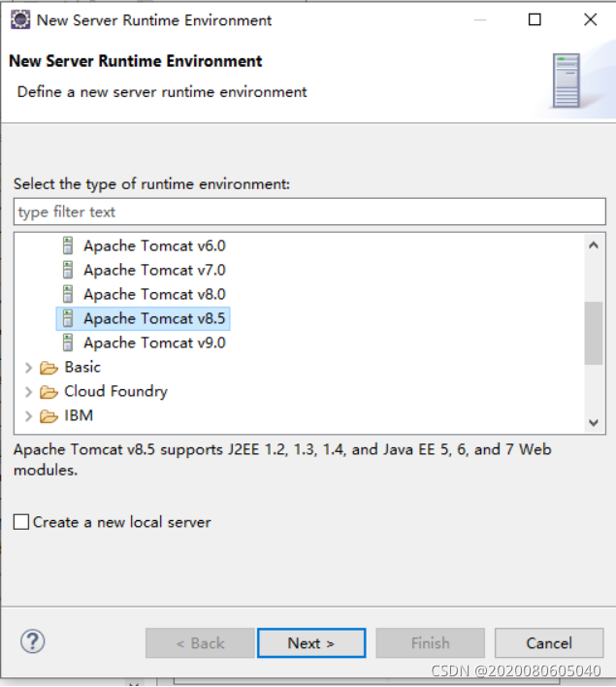Click the Apache Tomcat v8.0 server icon
This screenshot has height=687, width=616.
pyautogui.click(x=68, y=294)
